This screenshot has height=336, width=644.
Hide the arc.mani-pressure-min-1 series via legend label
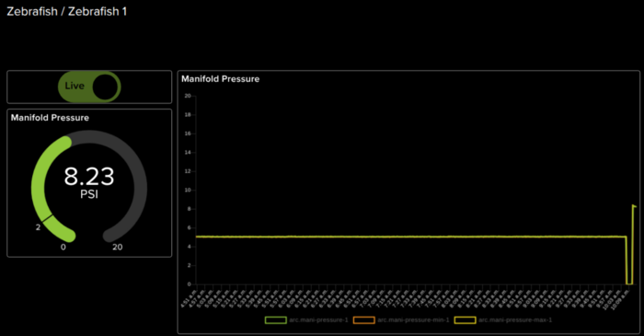tap(413, 320)
